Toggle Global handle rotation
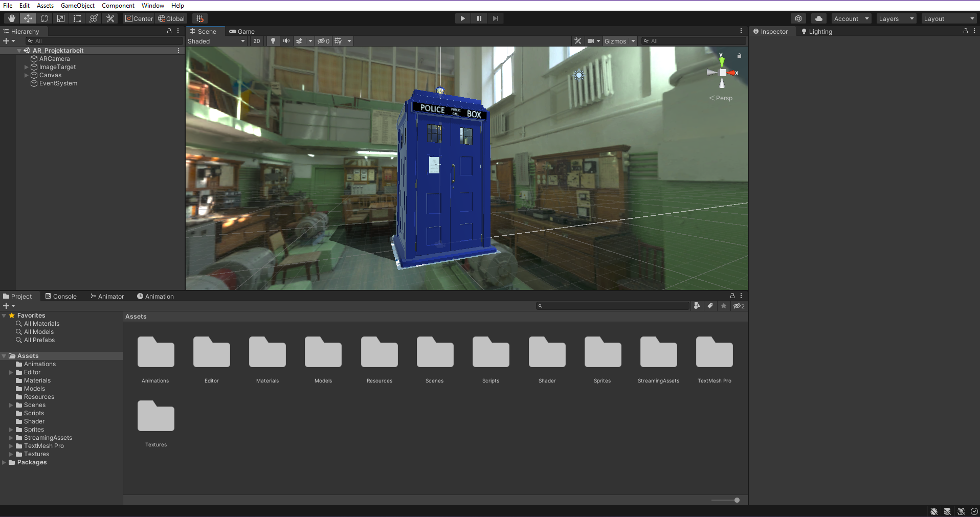 click(171, 18)
